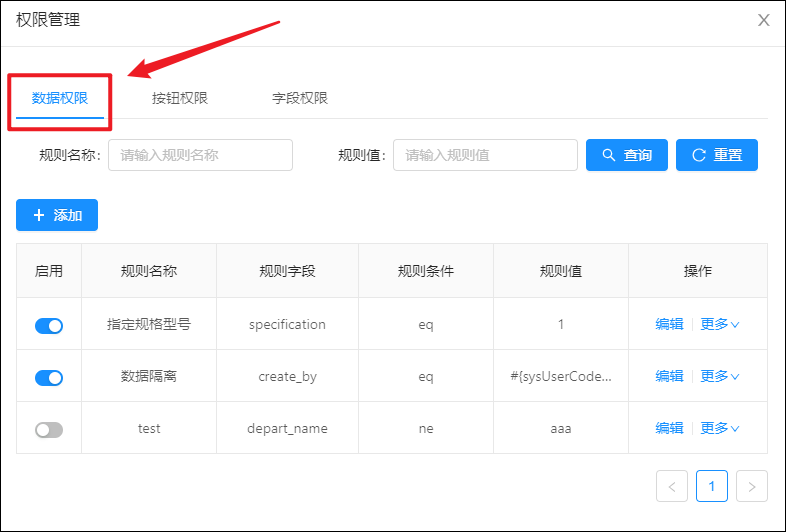The image size is (786, 532).
Task: Click 编辑 link for test rule
Action: tap(669, 428)
